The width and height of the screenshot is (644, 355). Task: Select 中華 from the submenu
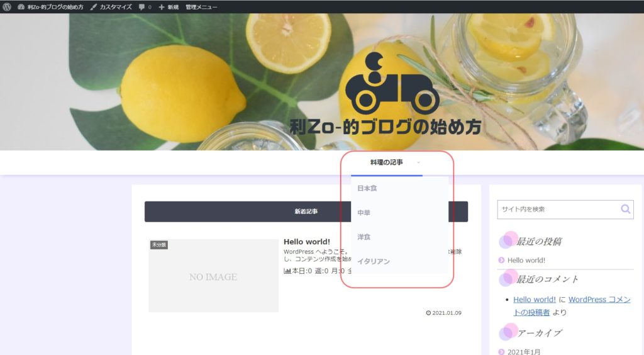click(364, 213)
